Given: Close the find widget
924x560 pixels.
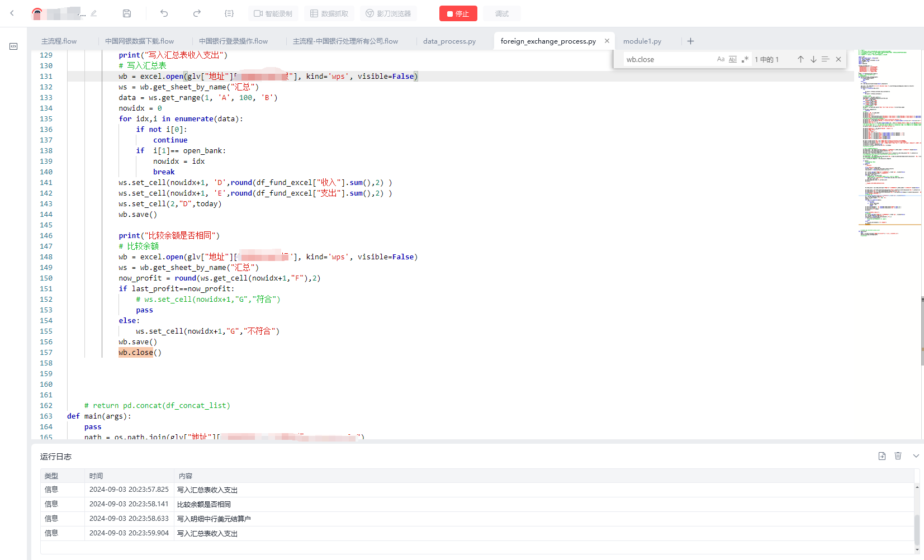Looking at the screenshot, I should click(x=838, y=59).
